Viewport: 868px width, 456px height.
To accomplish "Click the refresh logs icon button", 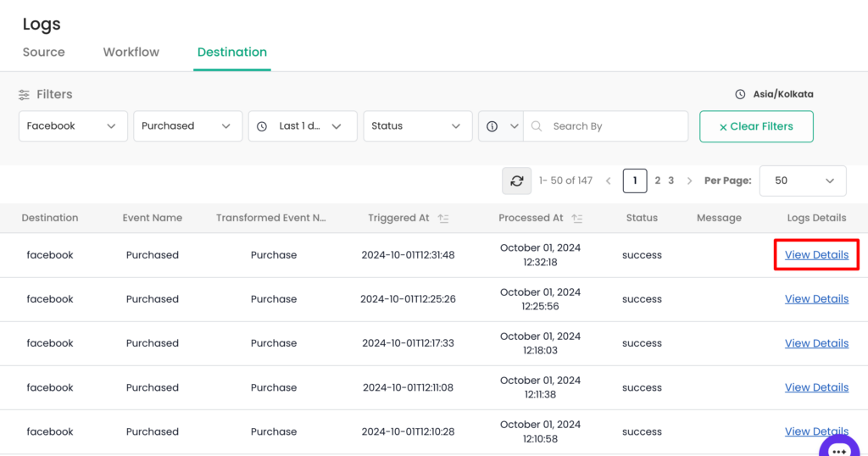I will [x=516, y=181].
